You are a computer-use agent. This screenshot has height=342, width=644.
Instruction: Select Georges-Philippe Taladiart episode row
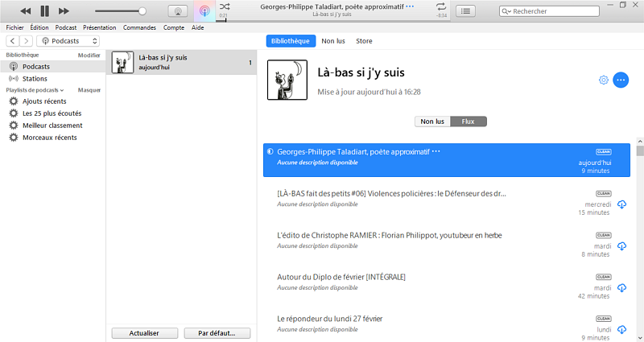point(447,160)
